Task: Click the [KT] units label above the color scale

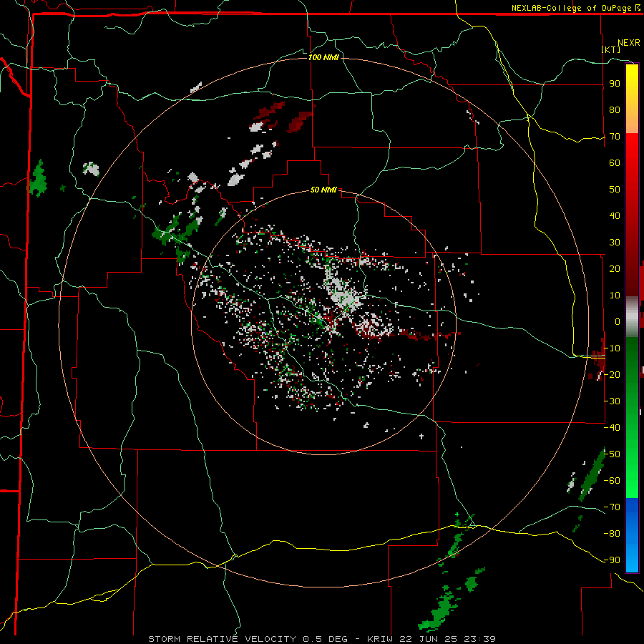Action: click(611, 49)
